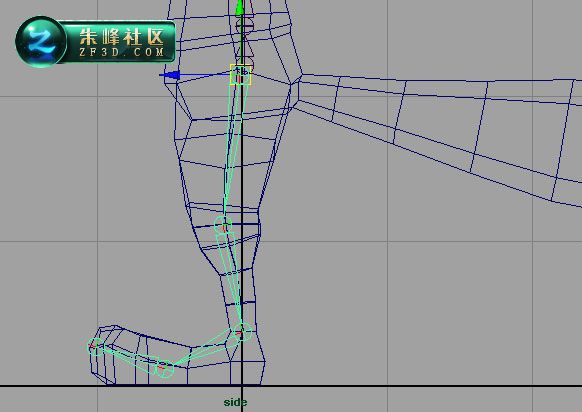Select the yellow center manipulator box
This screenshot has width=582, height=412.
point(241,74)
